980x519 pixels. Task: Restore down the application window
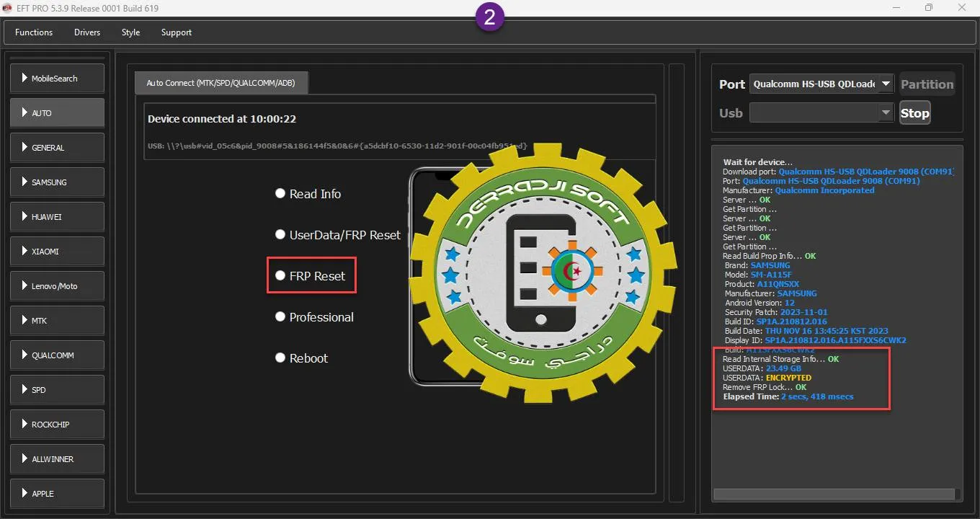[x=929, y=8]
